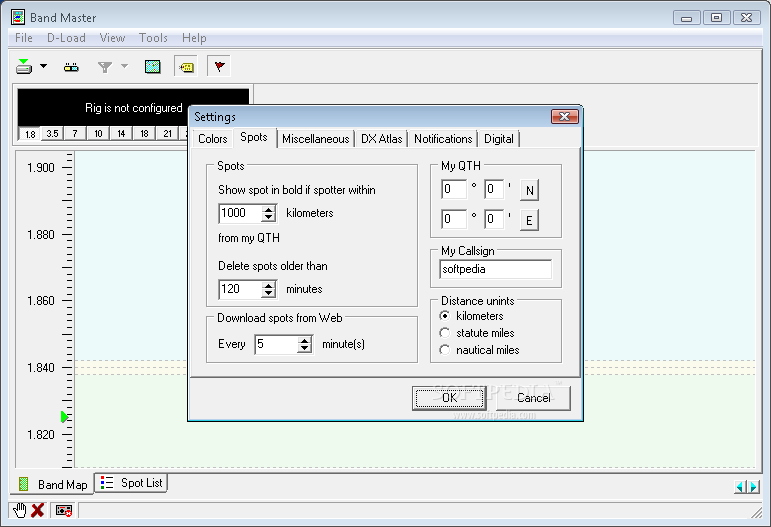
Task: Click the rig status icon in status bar
Action: click(x=64, y=511)
